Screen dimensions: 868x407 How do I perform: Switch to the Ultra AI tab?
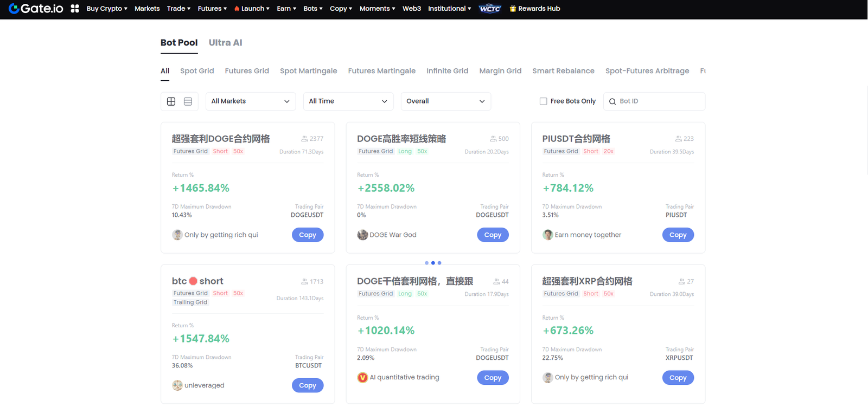click(225, 43)
